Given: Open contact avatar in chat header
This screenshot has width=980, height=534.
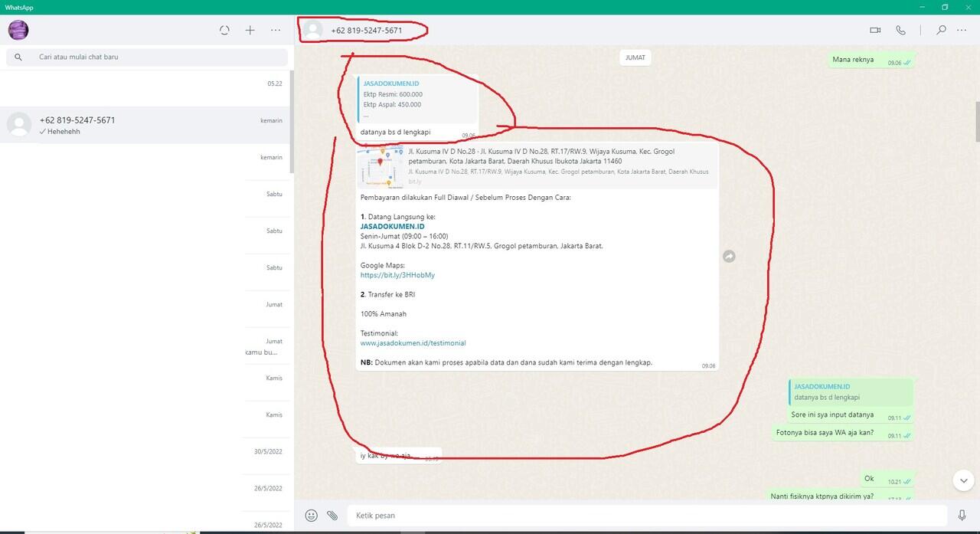Looking at the screenshot, I should pos(312,30).
